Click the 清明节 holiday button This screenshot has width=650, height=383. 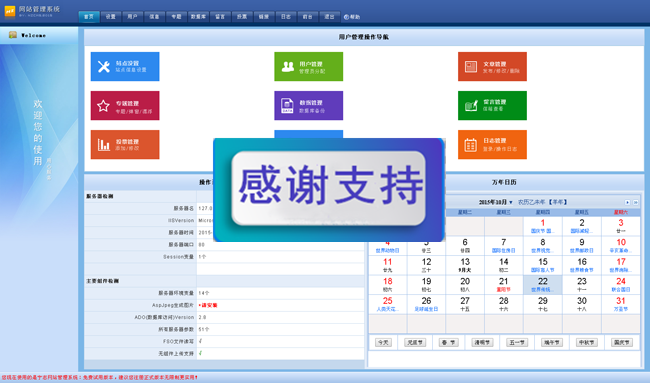tap(482, 343)
